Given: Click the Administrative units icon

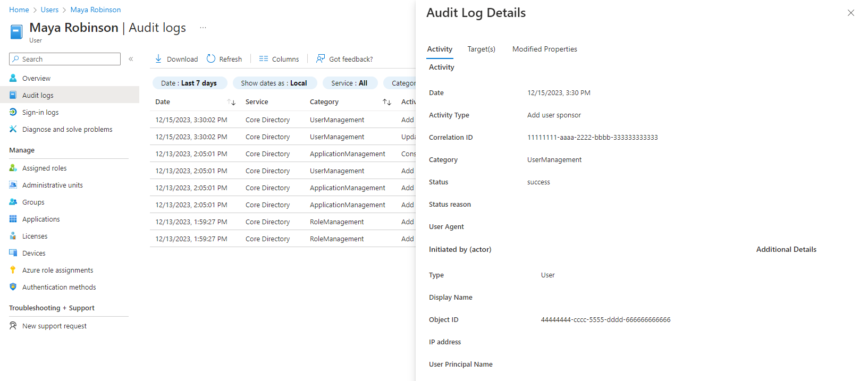Looking at the screenshot, I should click(13, 185).
